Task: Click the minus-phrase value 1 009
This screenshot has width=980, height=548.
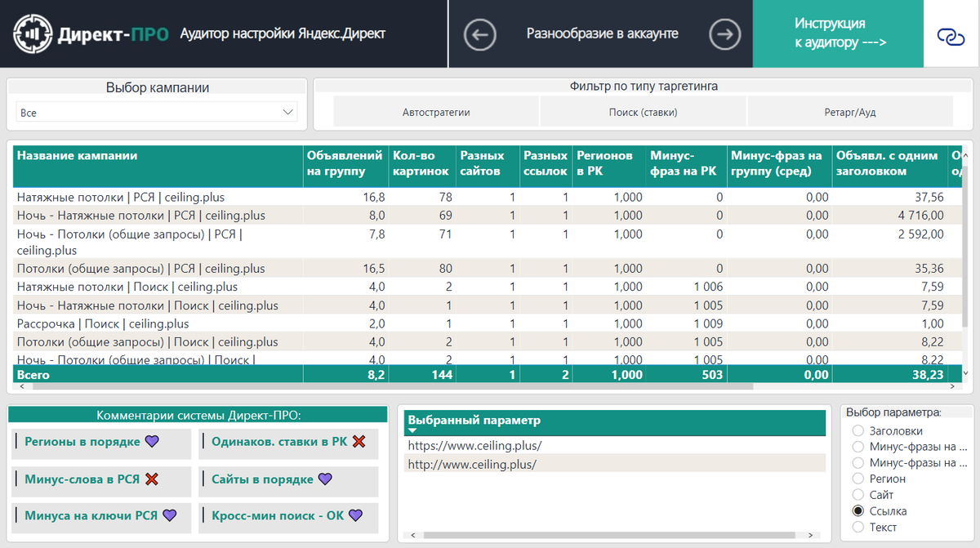Action: (x=708, y=323)
